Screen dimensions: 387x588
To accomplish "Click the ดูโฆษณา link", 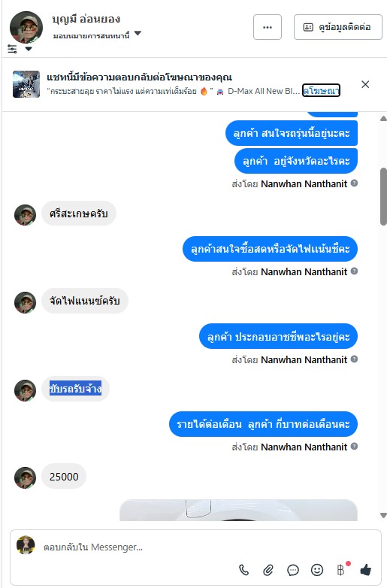I will [x=321, y=90].
